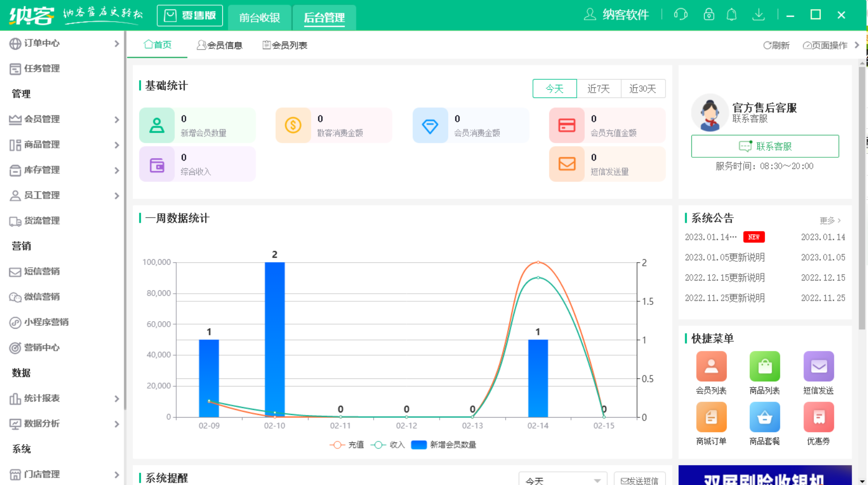Viewport: 868px width, 485px height.
Task: Open the 今天 dropdown in 系统提醒
Action: (x=562, y=479)
